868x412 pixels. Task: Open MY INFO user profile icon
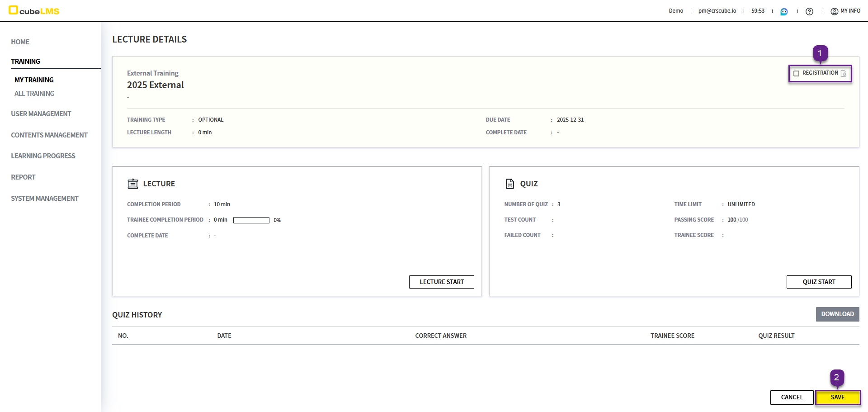(834, 11)
